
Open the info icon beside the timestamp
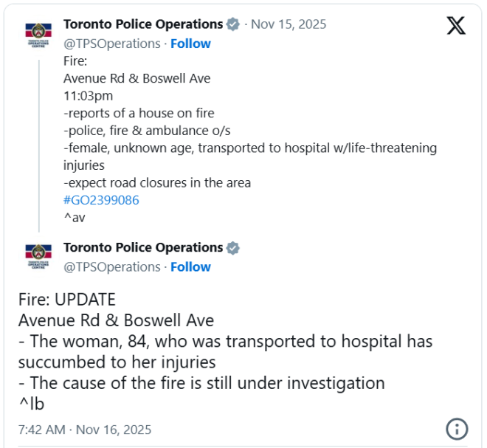pos(457,429)
